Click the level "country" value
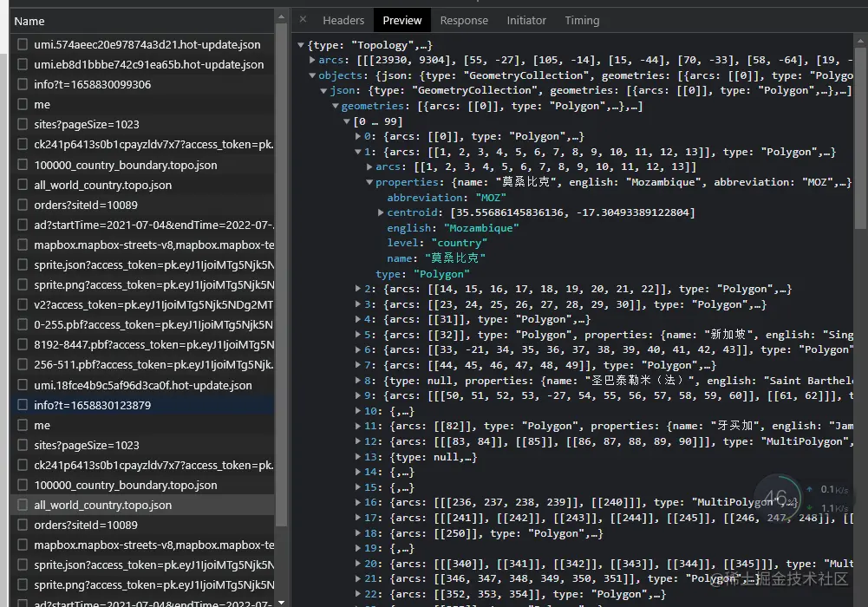This screenshot has width=868, height=607. (x=459, y=243)
